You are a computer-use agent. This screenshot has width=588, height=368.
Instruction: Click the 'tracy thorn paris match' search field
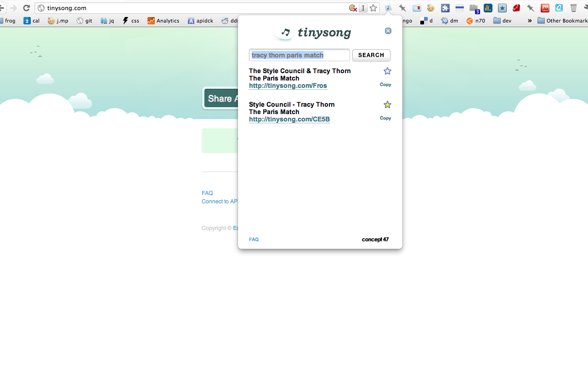click(300, 55)
